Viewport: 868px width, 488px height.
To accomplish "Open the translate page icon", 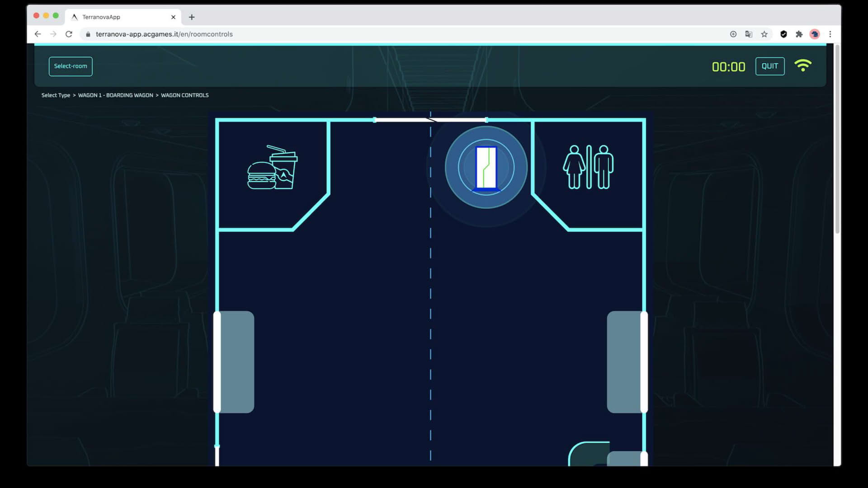I will coord(749,34).
